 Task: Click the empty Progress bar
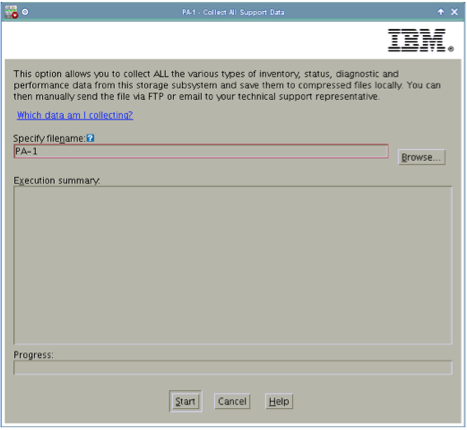[x=233, y=368]
